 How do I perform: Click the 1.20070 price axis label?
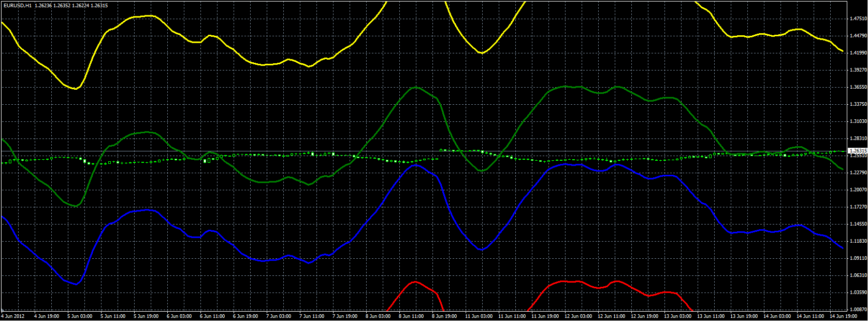coord(858,190)
